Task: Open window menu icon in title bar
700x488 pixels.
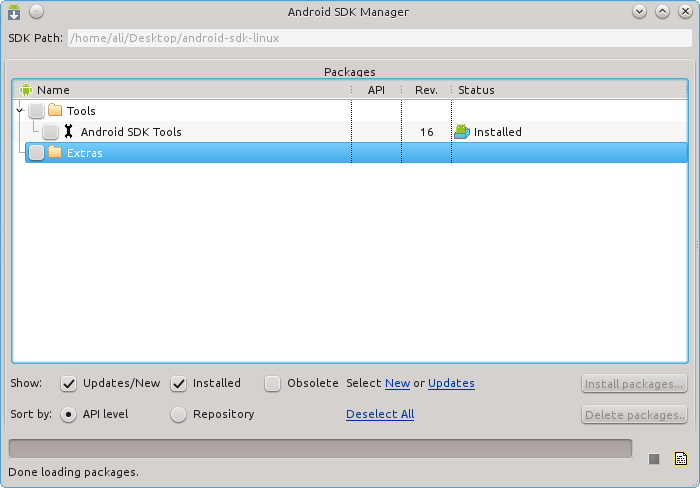Action: 14,12
